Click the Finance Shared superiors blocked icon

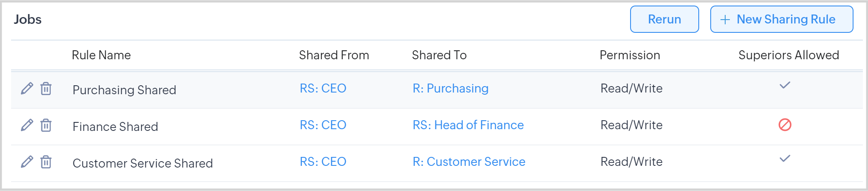(x=785, y=124)
